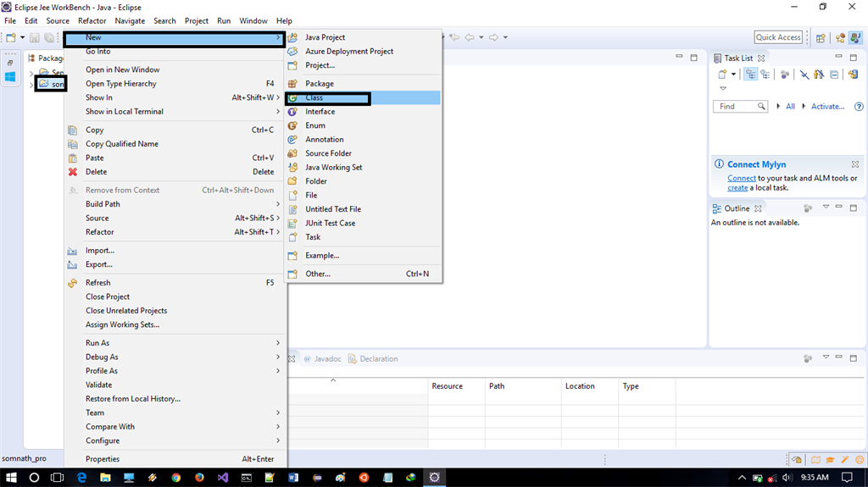Click the Save All toolbar icon

(49, 37)
